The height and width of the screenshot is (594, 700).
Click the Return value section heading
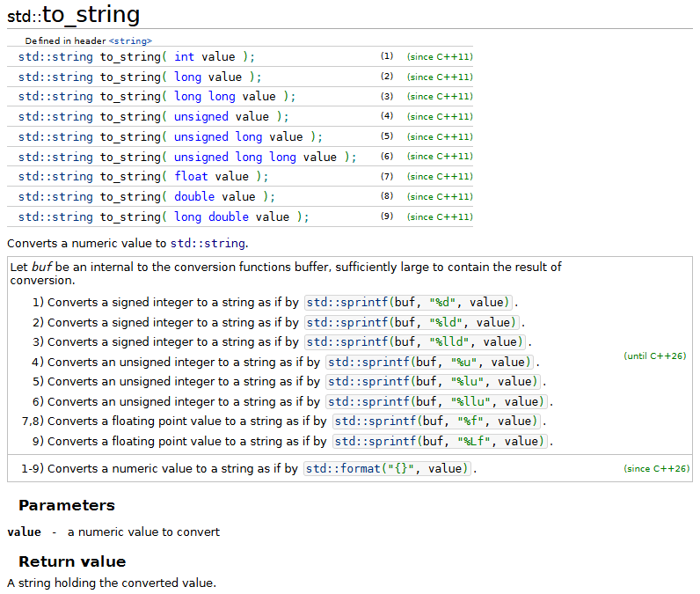pyautogui.click(x=72, y=561)
